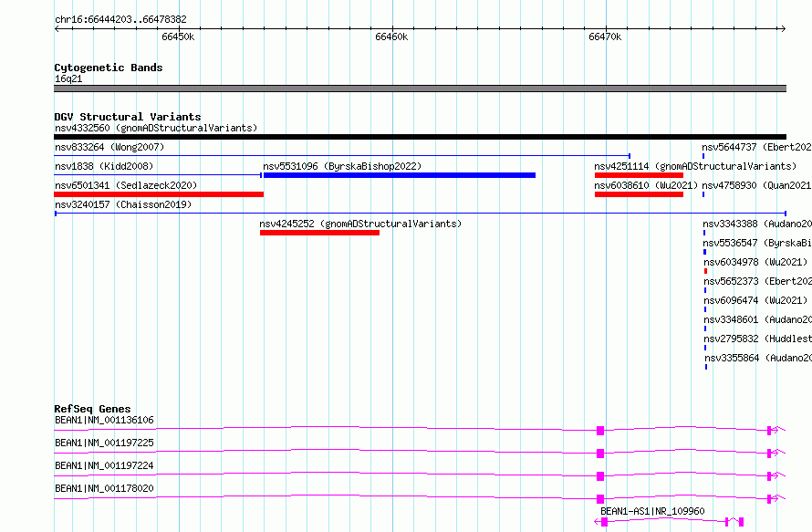Click the nsv5536547 variant label

[x=757, y=243]
